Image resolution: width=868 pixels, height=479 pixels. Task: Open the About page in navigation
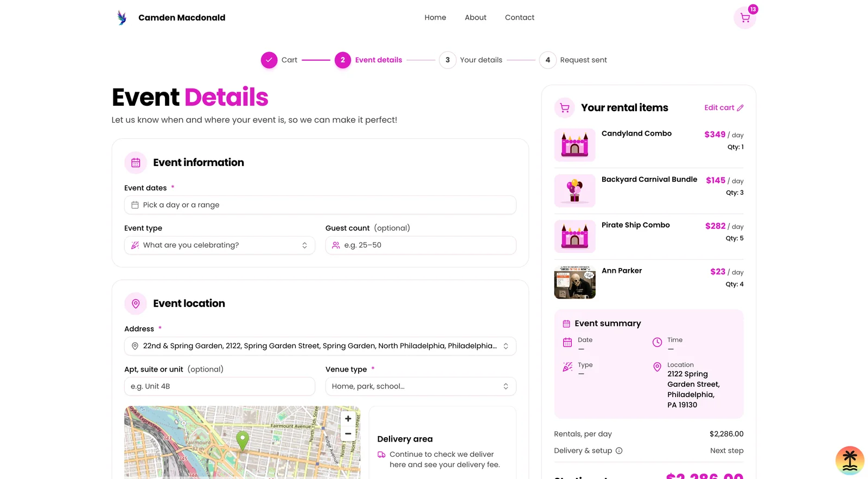[x=476, y=17]
